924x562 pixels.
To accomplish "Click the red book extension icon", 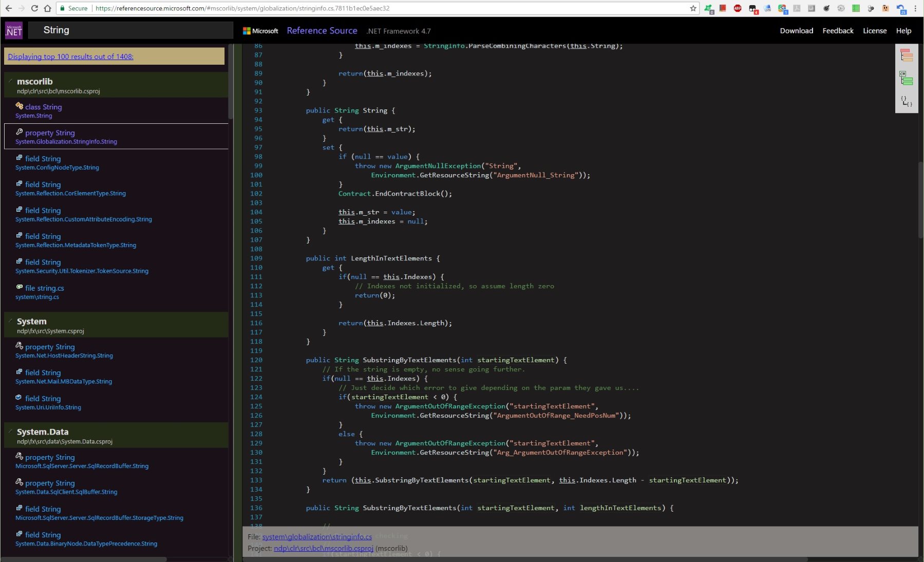I will (723, 8).
